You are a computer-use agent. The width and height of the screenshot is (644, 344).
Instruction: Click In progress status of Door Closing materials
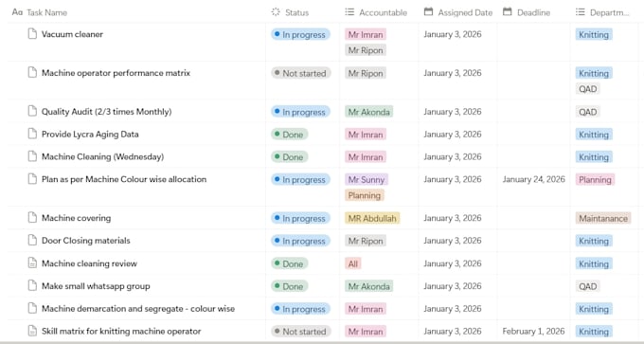tap(300, 241)
